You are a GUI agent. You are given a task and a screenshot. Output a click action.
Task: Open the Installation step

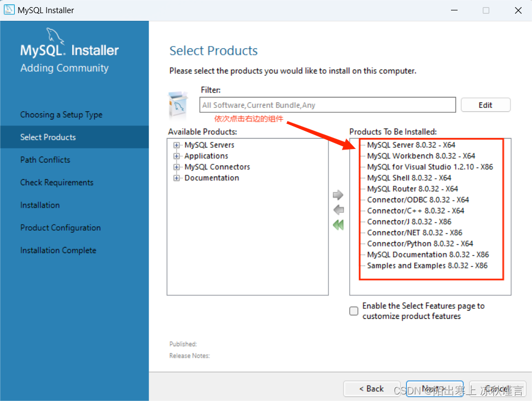point(40,205)
